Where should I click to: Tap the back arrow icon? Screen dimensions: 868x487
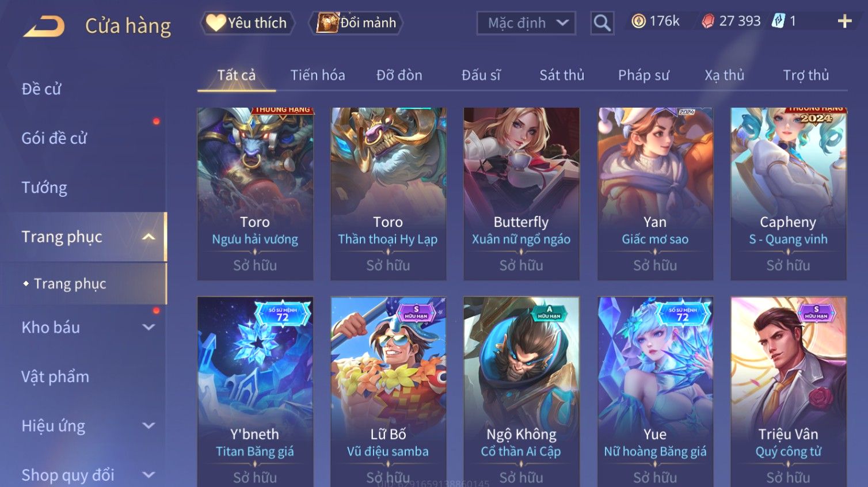click(44, 26)
